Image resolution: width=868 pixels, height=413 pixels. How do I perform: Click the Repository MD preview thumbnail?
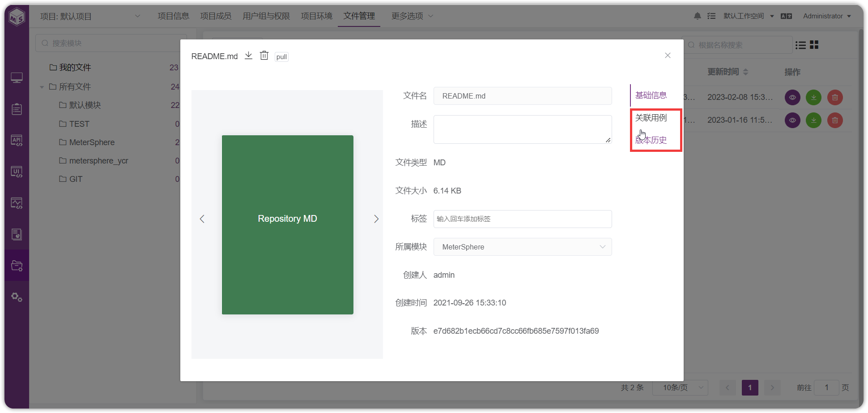288,224
